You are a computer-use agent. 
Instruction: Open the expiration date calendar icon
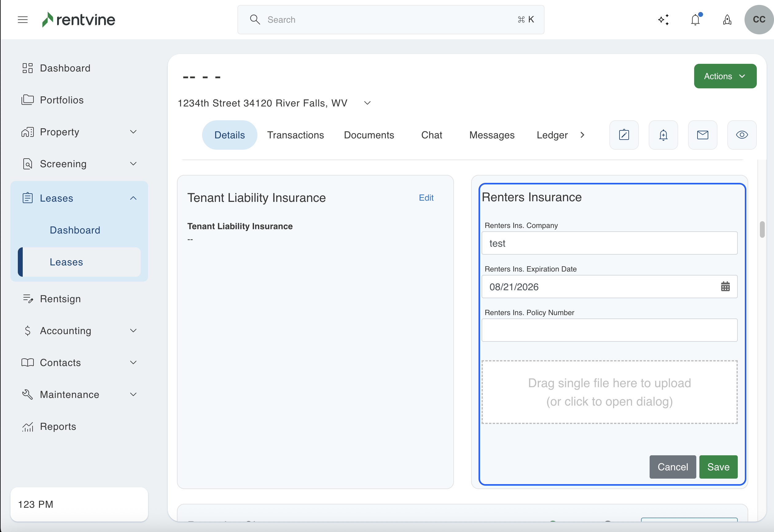tap(725, 287)
